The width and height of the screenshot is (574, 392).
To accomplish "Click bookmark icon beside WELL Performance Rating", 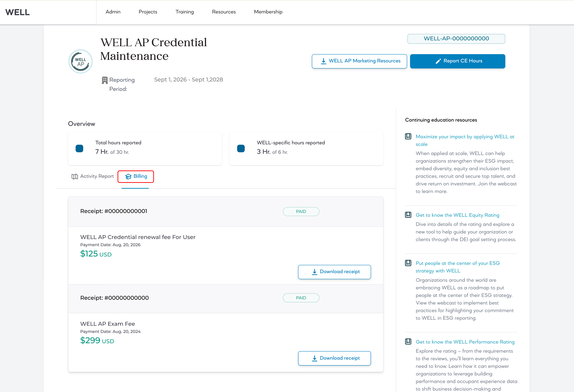I will [408, 341].
